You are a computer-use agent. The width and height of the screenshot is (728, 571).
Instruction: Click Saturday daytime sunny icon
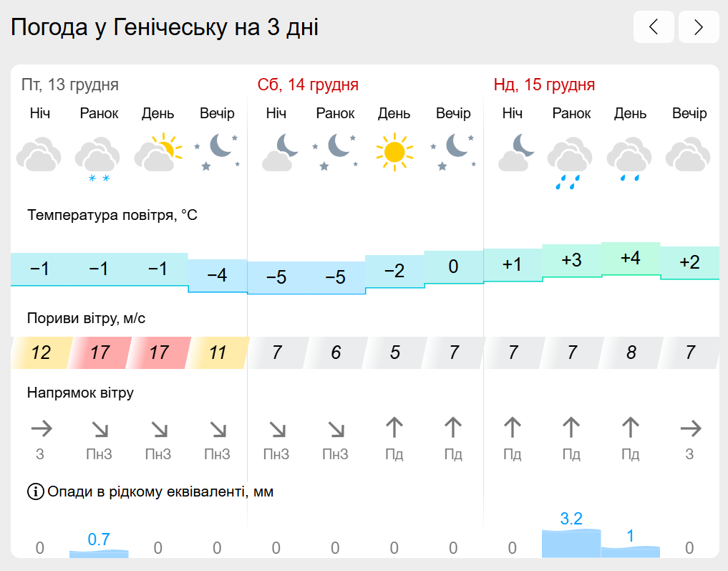tap(394, 152)
